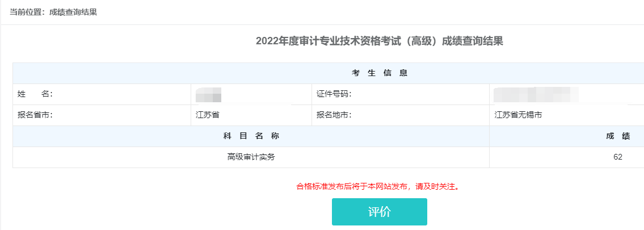
Task: Select the 江苏省无锡市 city value cell
Action: point(518,115)
